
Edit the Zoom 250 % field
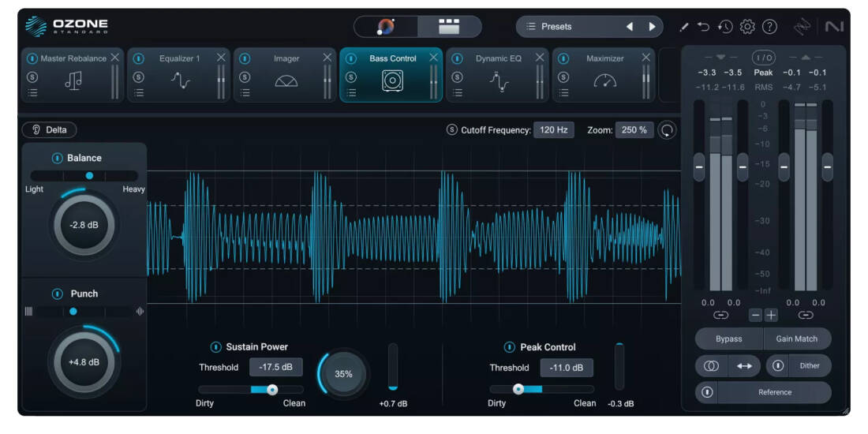[634, 130]
